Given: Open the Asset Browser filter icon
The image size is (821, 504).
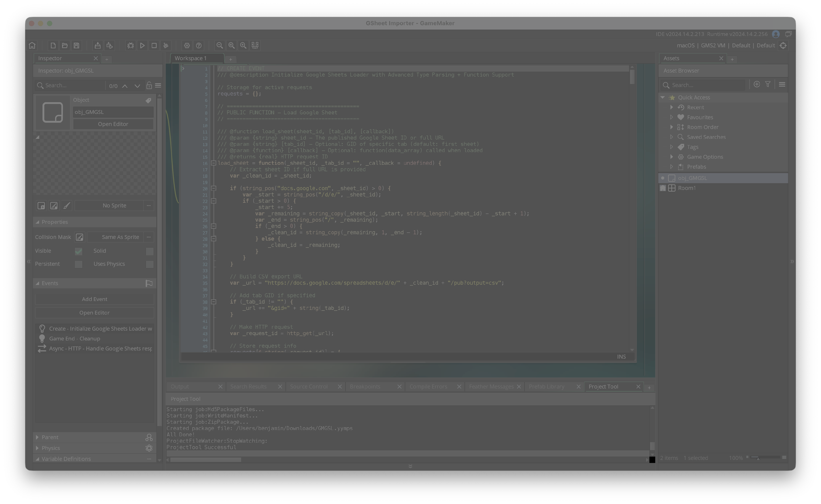Looking at the screenshot, I should click(768, 84).
